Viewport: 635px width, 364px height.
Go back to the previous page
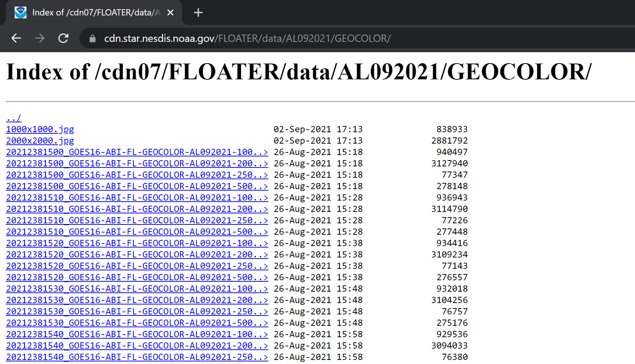pyautogui.click(x=16, y=38)
